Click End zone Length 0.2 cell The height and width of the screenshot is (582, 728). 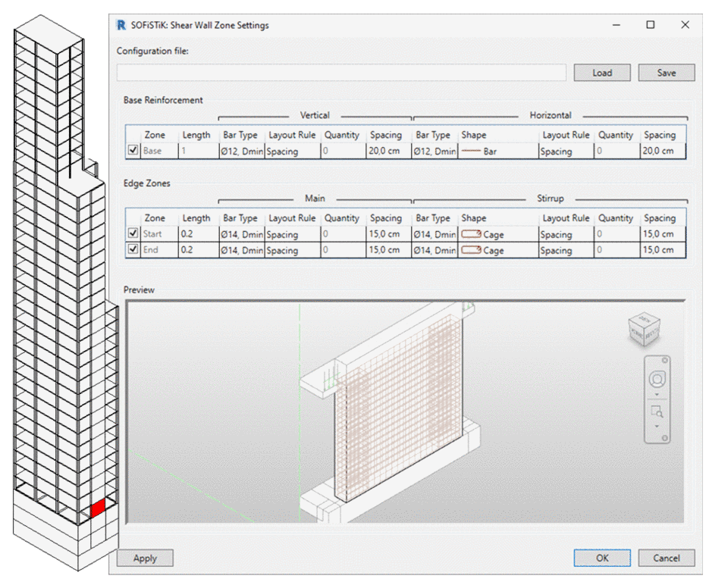199,250
